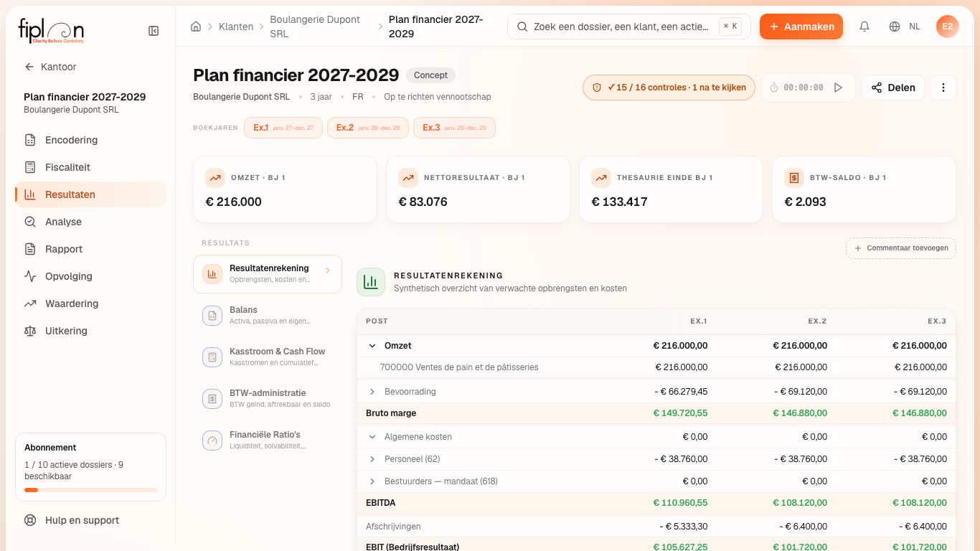Start the timer with the play icon
Viewport: 980px width, 551px height.
pos(838,88)
